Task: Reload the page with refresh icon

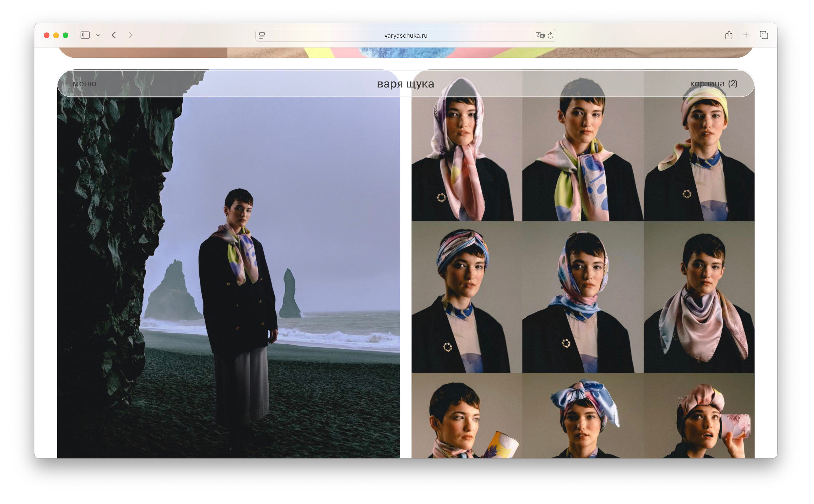Action: (x=550, y=35)
